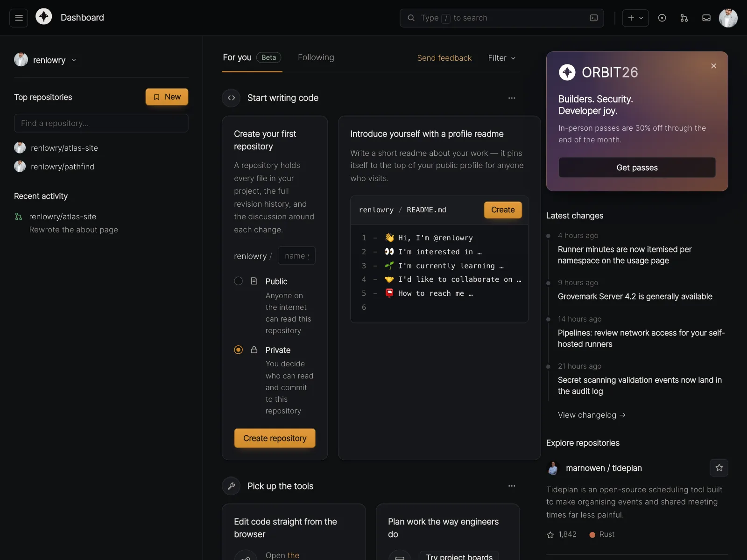This screenshot has height=560, width=747.
Task: Click the Beta badge
Action: click(x=269, y=57)
